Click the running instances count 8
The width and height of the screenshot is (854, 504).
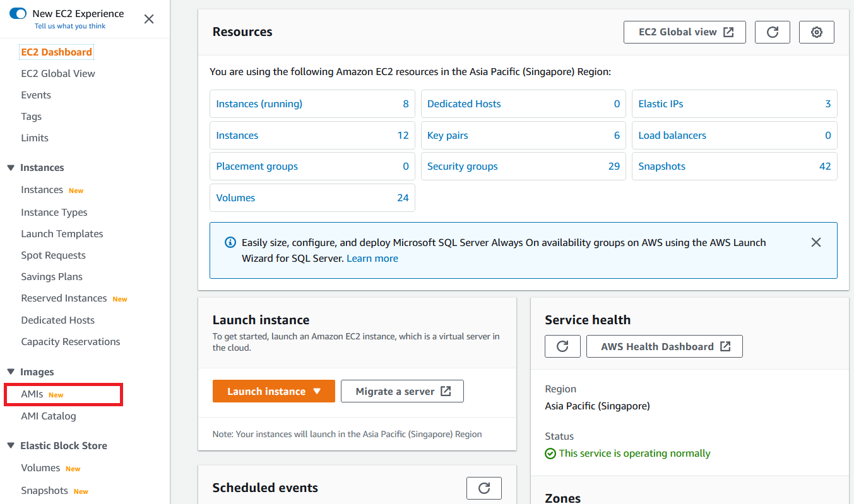(x=406, y=104)
